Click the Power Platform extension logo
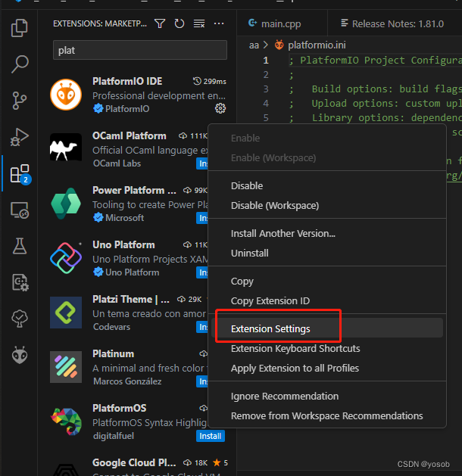This screenshot has width=462, height=476. click(66, 204)
